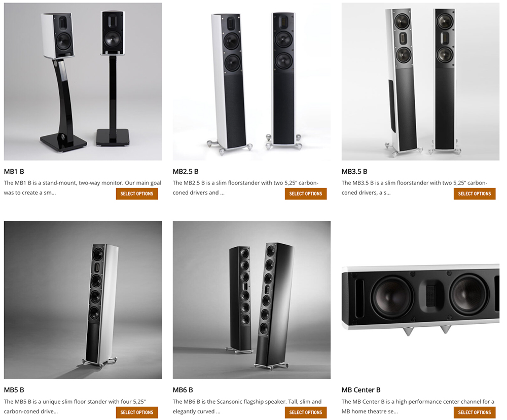Click Select Options for MB3.5 B
Viewport: 507px width, 420px height.
pyautogui.click(x=475, y=194)
